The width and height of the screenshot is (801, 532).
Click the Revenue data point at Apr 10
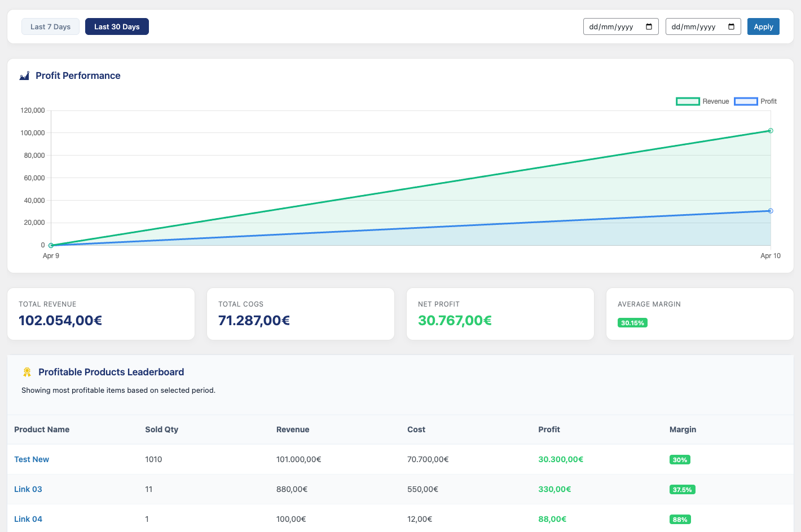(x=771, y=131)
